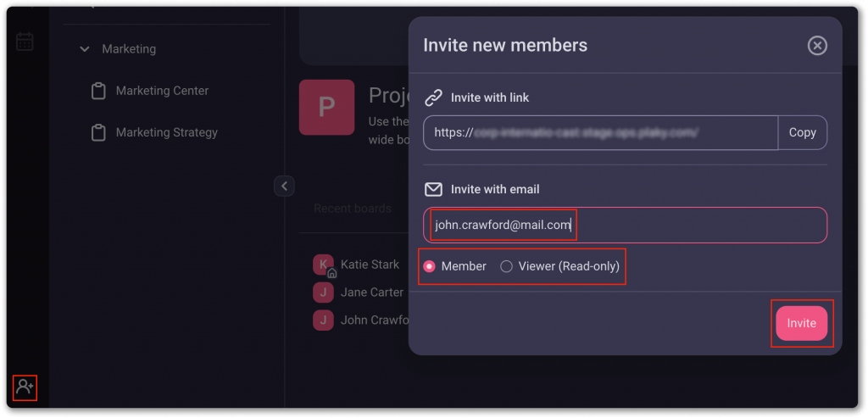
Task: Open the Recent boards tab
Action: pos(353,209)
